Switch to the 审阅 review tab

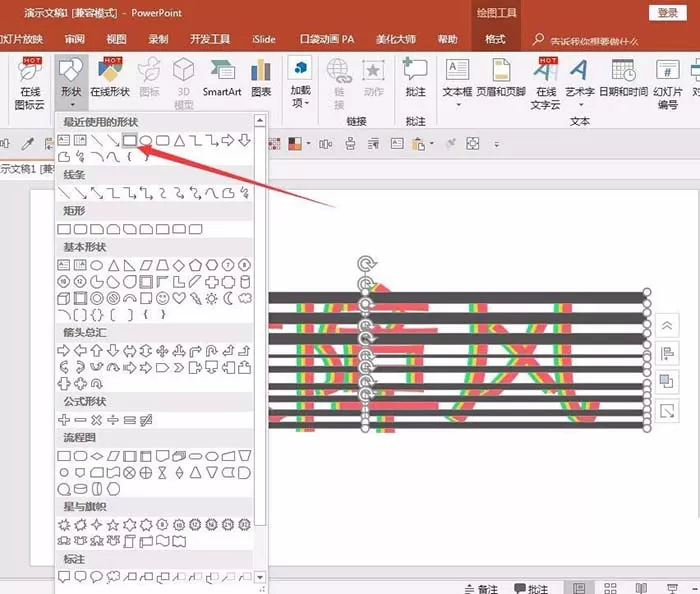[75, 39]
